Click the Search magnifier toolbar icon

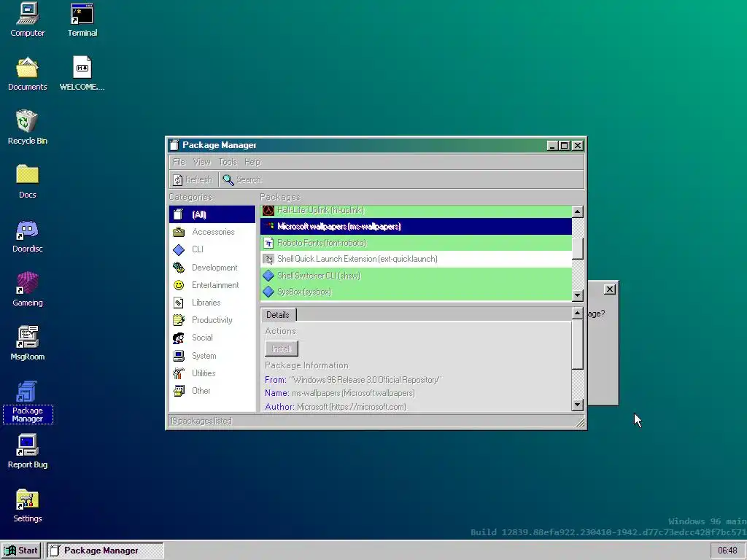228,179
